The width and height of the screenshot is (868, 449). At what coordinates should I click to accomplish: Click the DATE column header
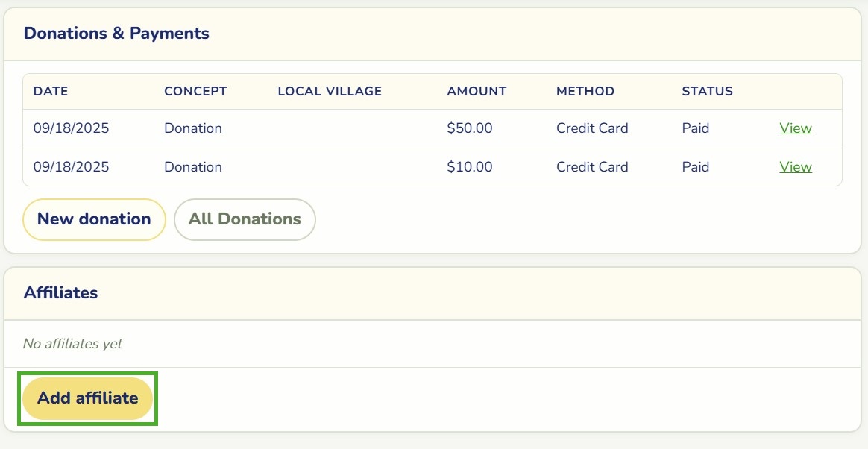coord(51,91)
